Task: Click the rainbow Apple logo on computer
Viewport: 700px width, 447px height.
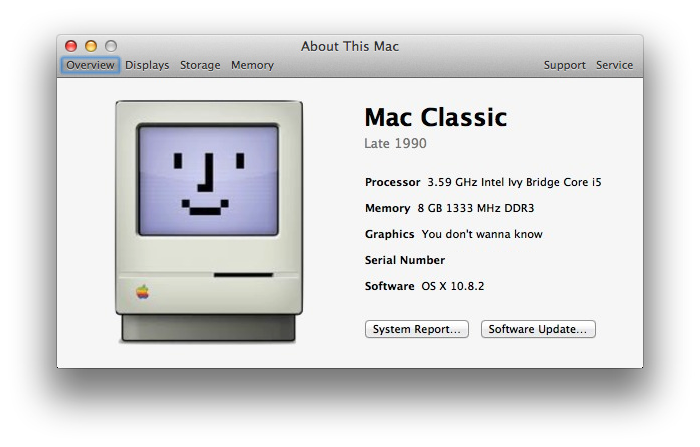Action: (142, 292)
